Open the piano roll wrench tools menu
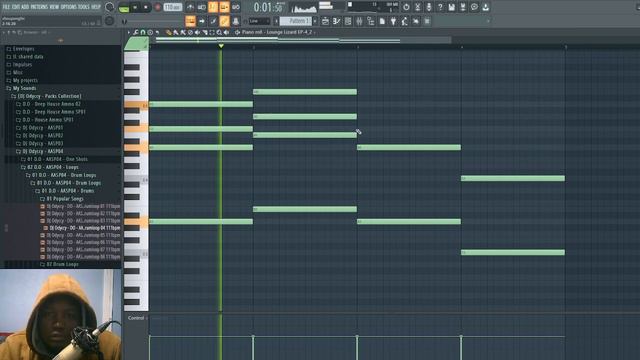Image resolution: width=640 pixels, height=360 pixels. 136,32
